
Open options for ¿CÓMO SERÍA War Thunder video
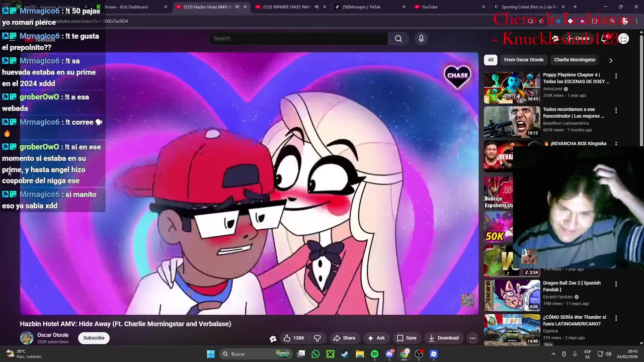(x=616, y=318)
